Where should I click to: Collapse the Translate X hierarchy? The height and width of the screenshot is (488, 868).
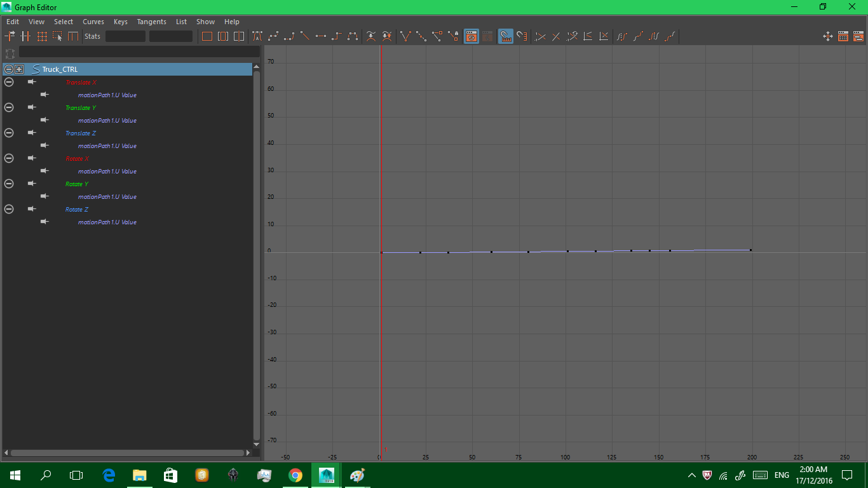pyautogui.click(x=9, y=82)
